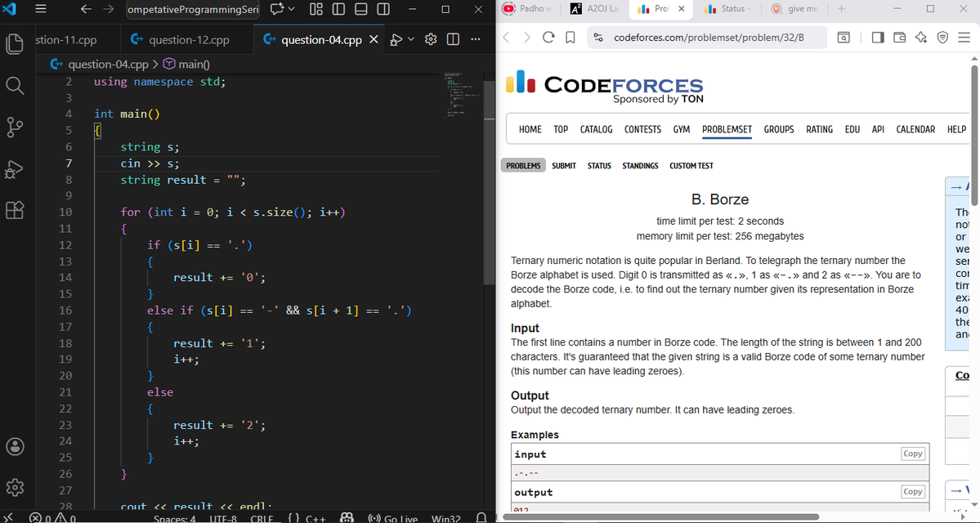Open the Manage gear in activity bar

pos(15,487)
